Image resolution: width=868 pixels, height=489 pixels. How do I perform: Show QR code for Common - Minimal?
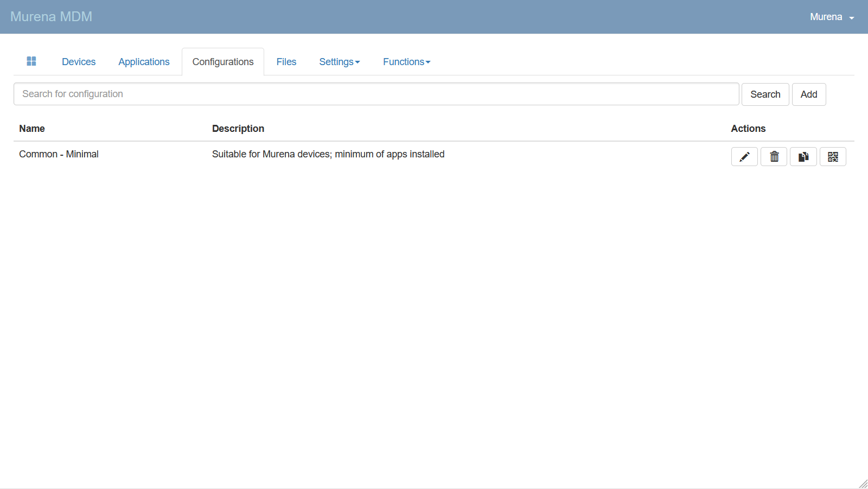tap(833, 157)
